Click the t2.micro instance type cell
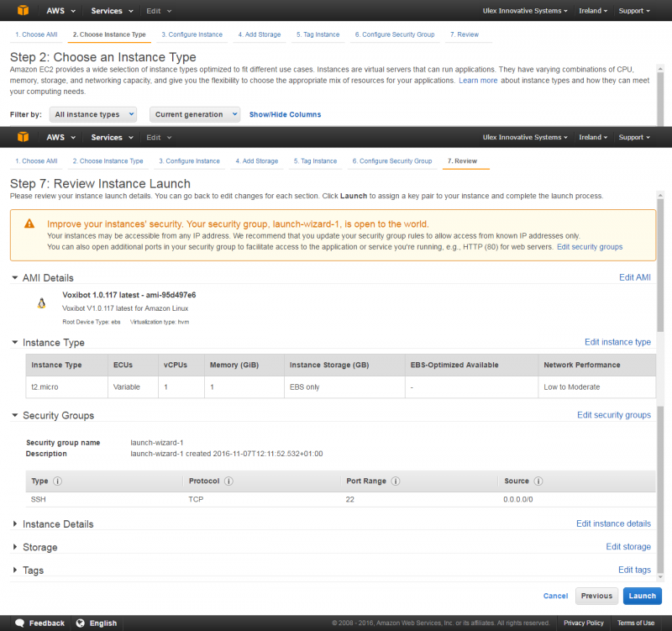Viewport: 672px width, 631px height. [x=66, y=386]
